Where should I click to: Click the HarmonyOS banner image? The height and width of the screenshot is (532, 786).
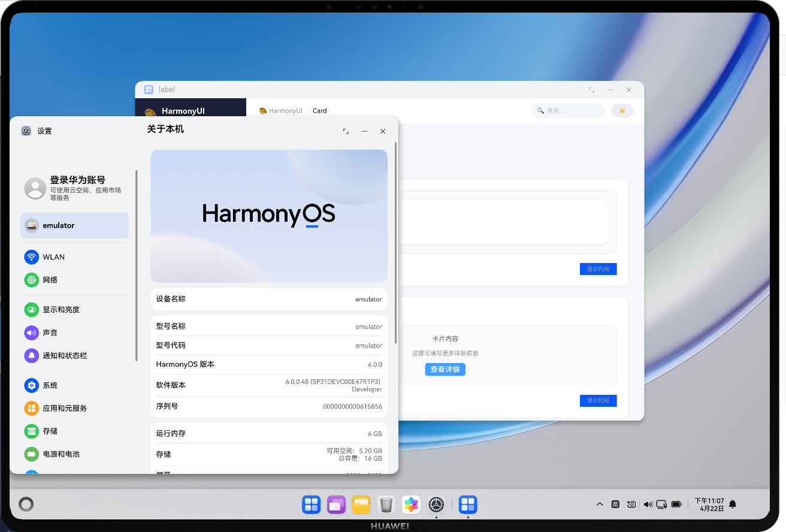point(269,216)
